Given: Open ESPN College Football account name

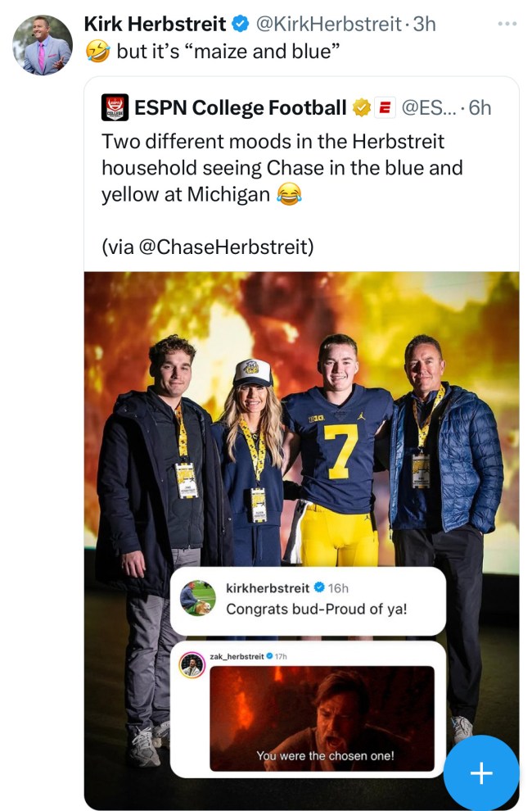Looking at the screenshot, I should 240,107.
